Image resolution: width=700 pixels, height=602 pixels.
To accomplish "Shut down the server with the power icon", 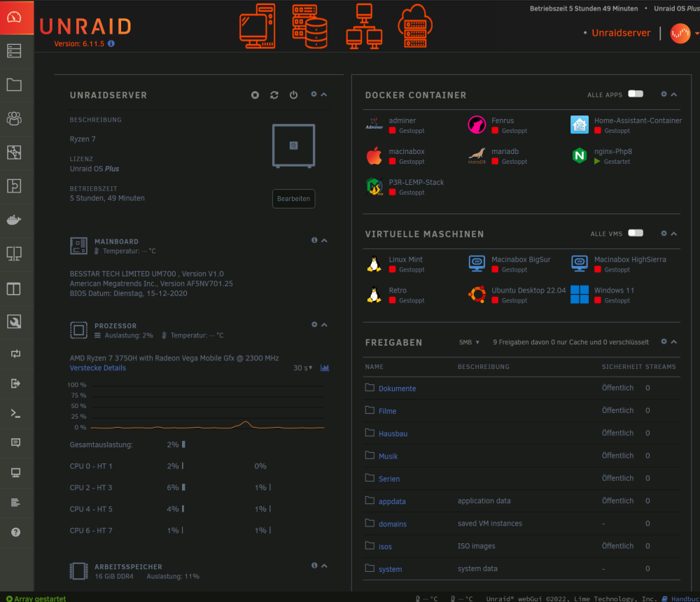I will pyautogui.click(x=293, y=94).
